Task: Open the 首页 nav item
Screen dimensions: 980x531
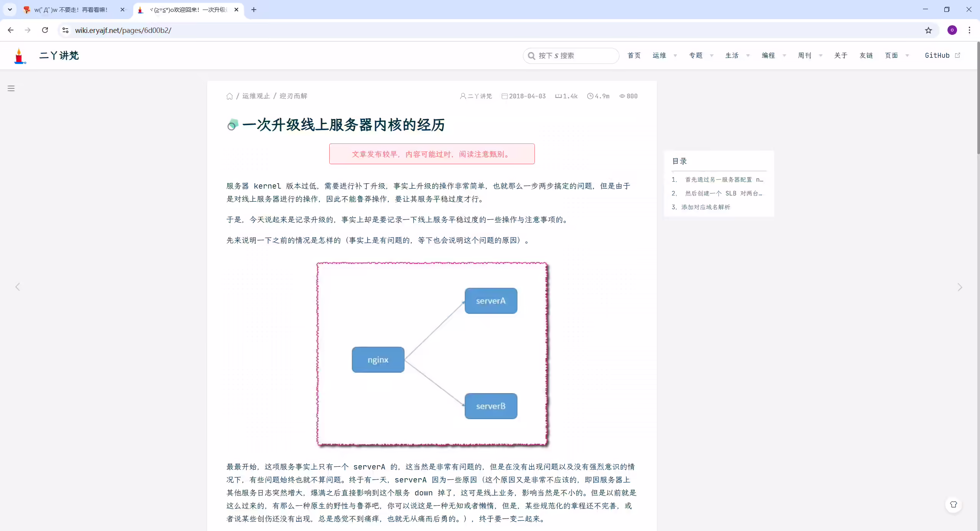Action: click(x=634, y=55)
